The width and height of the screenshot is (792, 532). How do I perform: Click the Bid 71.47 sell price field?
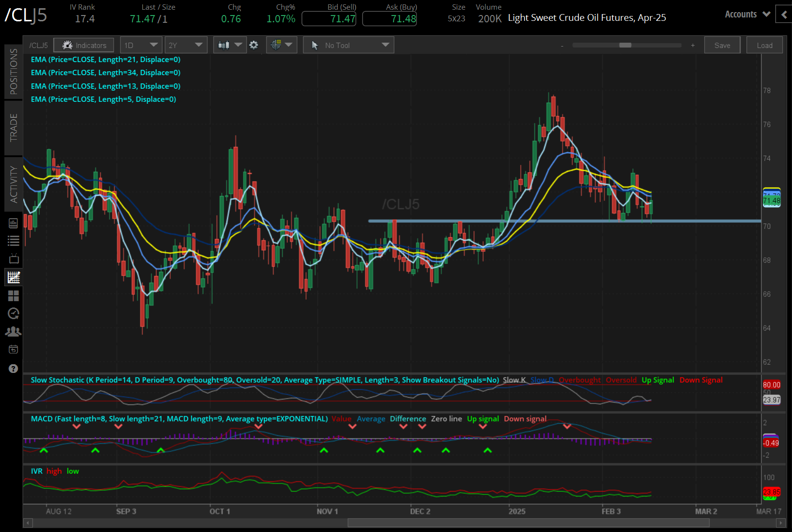[x=329, y=19]
